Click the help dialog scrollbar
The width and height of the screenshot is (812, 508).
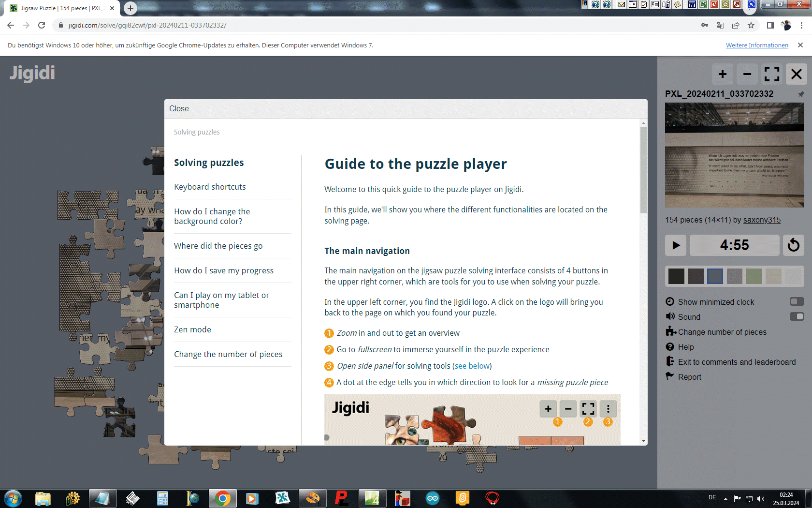pos(643,170)
